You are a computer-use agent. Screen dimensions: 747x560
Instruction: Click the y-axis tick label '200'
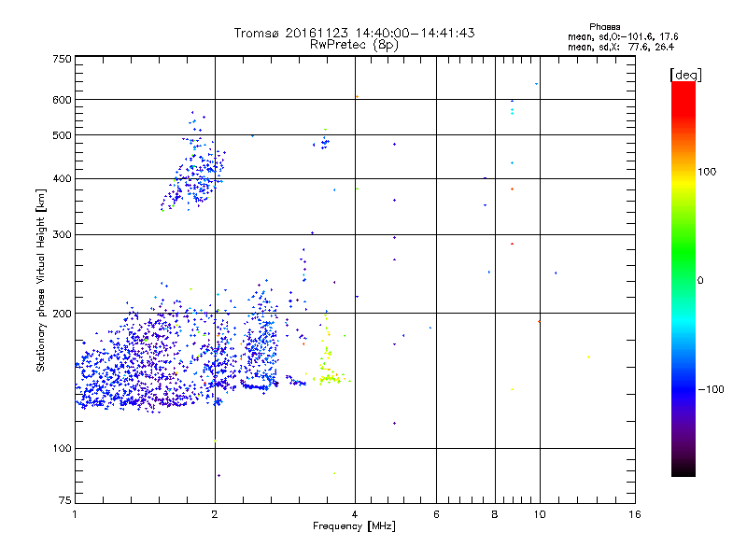(62, 314)
